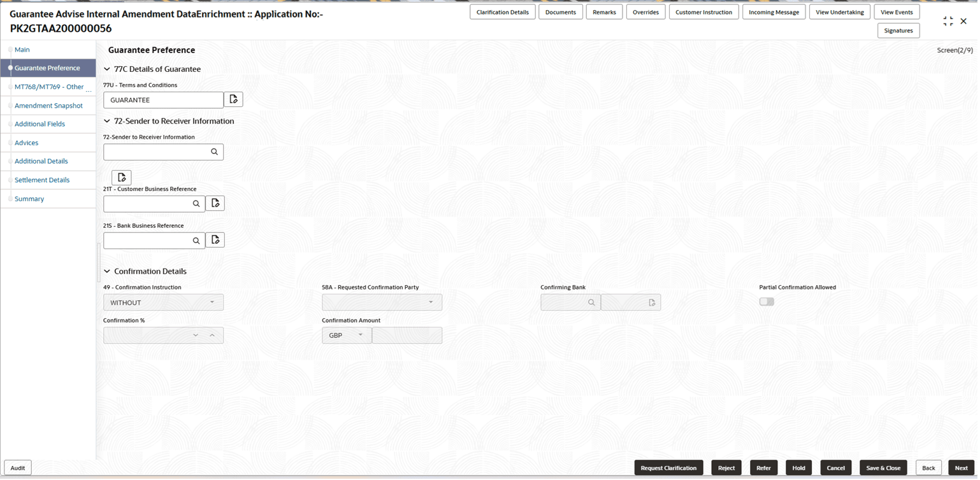Go to the Advices section
Screen dimensions: 980x480
click(26, 143)
